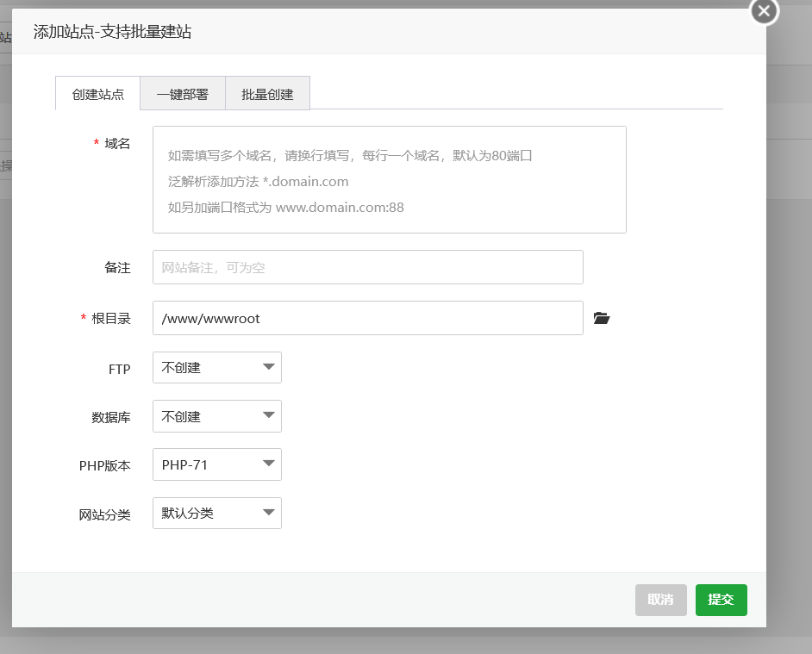Image resolution: width=812 pixels, height=654 pixels.
Task: Click the 备注 field label
Action: [117, 268]
